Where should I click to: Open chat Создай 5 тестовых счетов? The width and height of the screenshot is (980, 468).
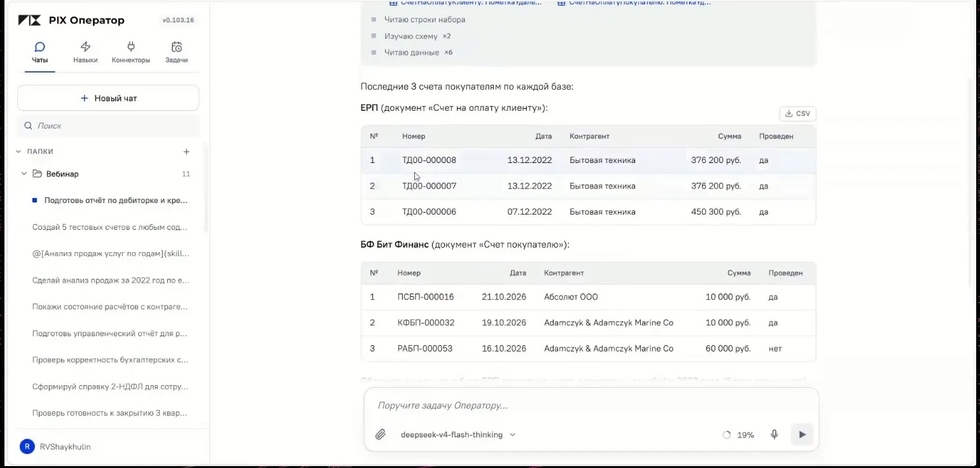(x=109, y=227)
